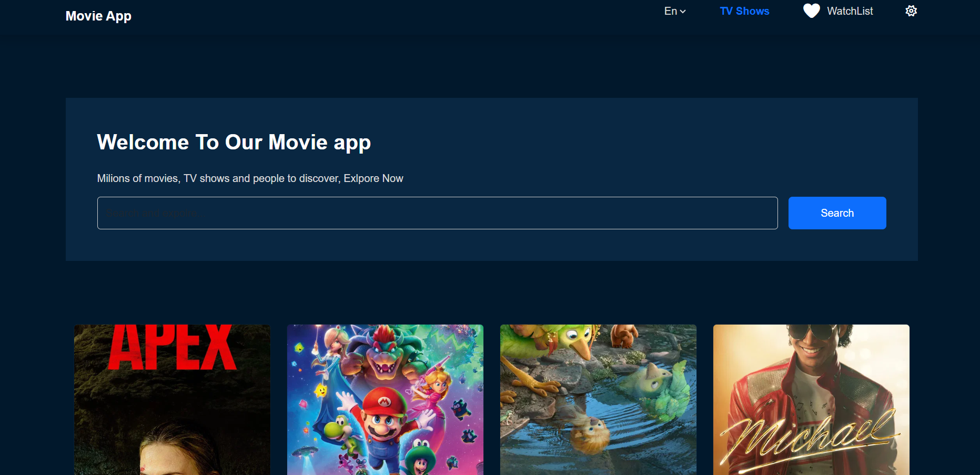Open the animated birds pond movie poster
The width and height of the screenshot is (980, 475).
[598, 400]
